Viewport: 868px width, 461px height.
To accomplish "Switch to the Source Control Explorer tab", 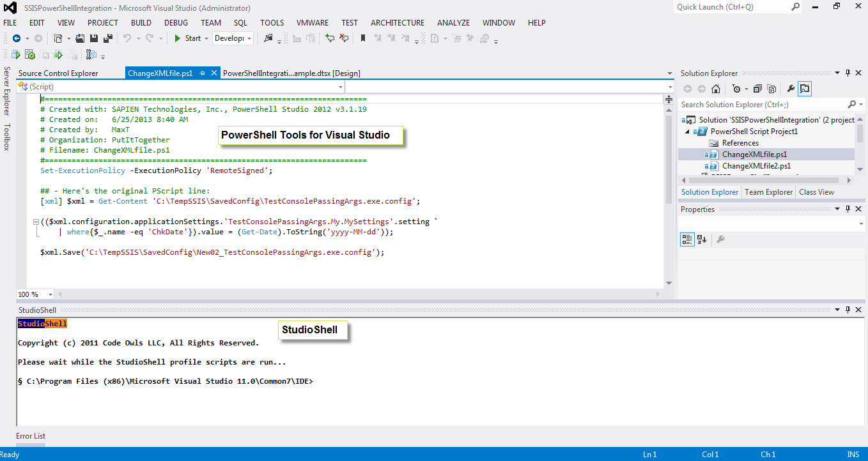I will [x=58, y=73].
